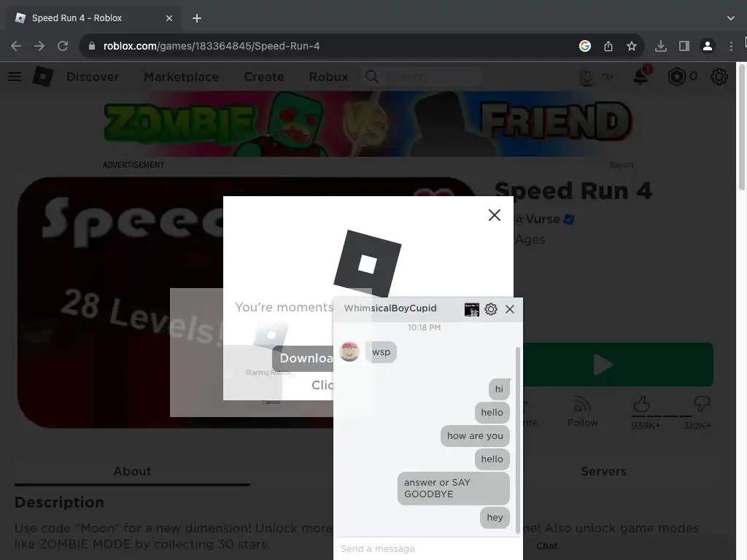Viewport: 747px width, 560px height.
Task: Dislike the game with thumbs down
Action: 702,404
